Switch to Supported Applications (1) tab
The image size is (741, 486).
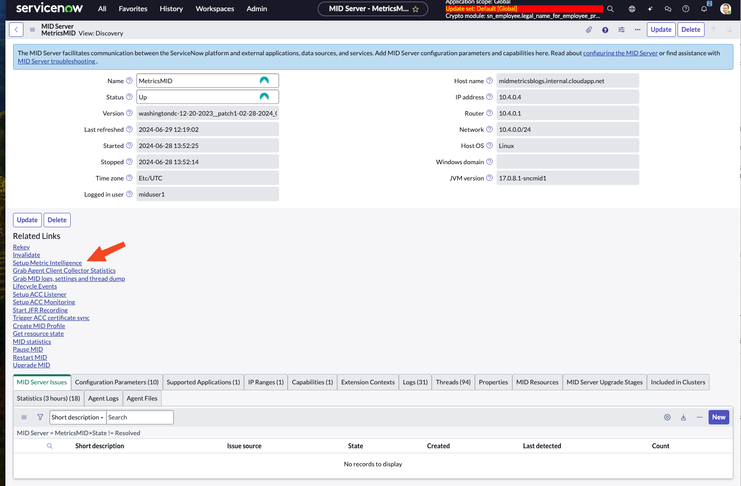203,382
